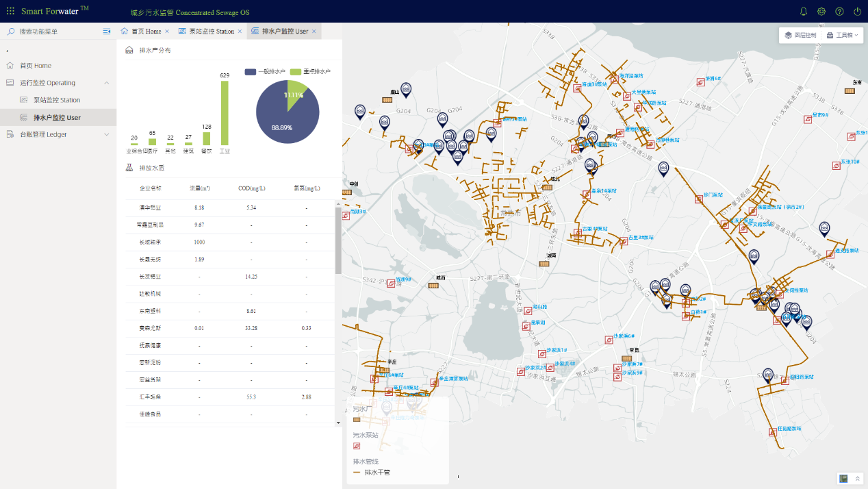Expand the 工具箱 toolbox dropdown
The height and width of the screenshot is (489, 868).
pyautogui.click(x=842, y=35)
